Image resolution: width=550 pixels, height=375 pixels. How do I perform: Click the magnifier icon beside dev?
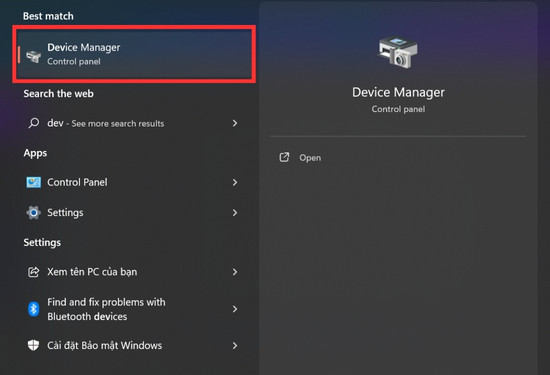coord(34,123)
